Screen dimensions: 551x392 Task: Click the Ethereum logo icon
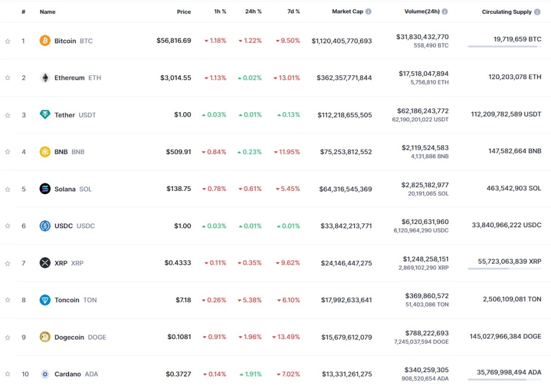[44, 78]
